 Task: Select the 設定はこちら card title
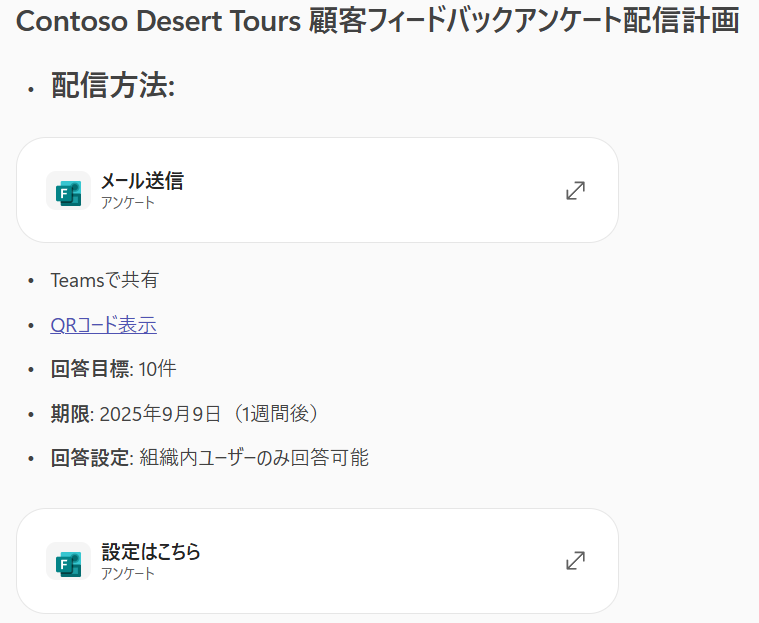[x=151, y=552]
